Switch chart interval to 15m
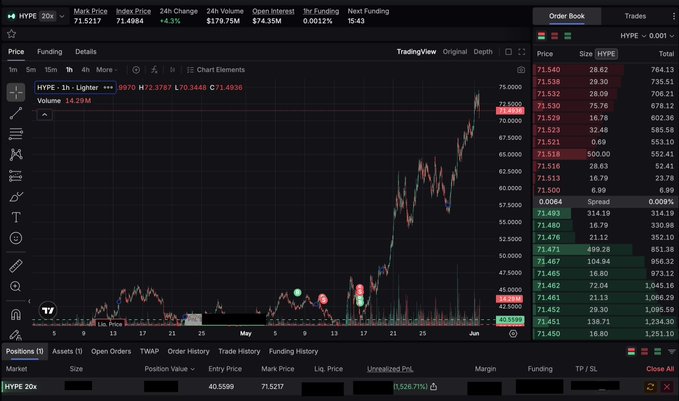This screenshot has width=679, height=401. tap(51, 70)
